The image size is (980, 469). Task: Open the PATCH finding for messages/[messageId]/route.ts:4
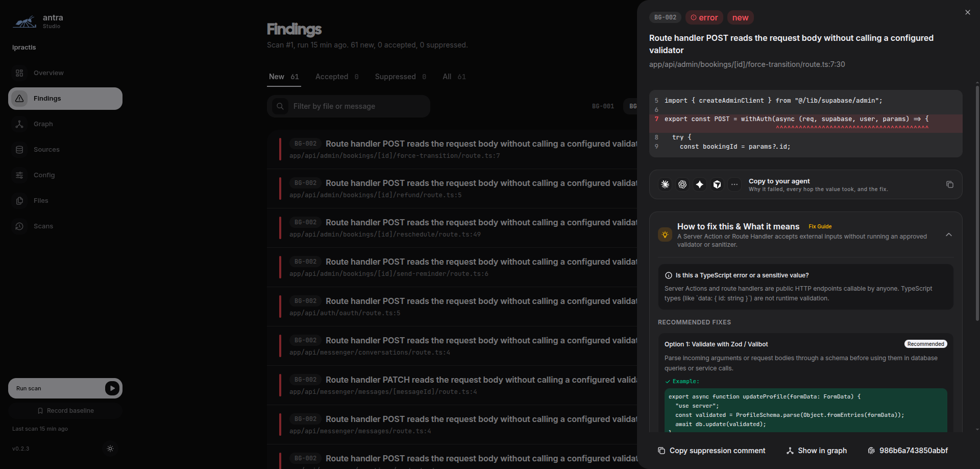click(x=452, y=385)
